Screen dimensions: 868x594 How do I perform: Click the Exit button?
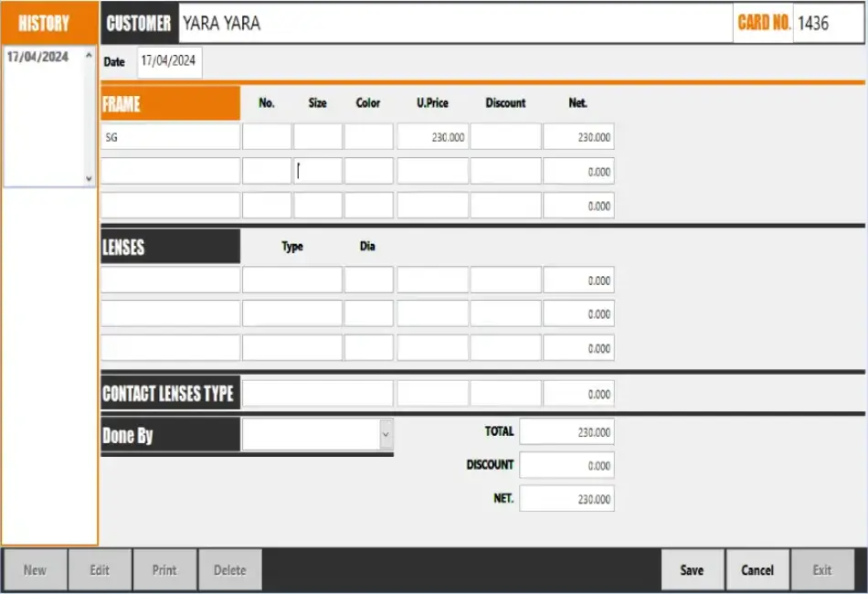822,569
